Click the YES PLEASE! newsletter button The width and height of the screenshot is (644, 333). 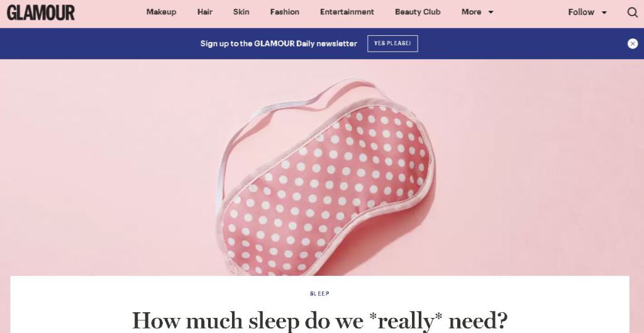coord(392,43)
